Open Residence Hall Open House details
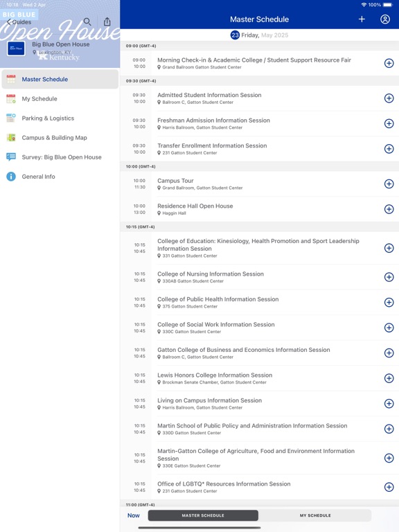Image resolution: width=399 pixels, height=532 pixels. tap(260, 209)
